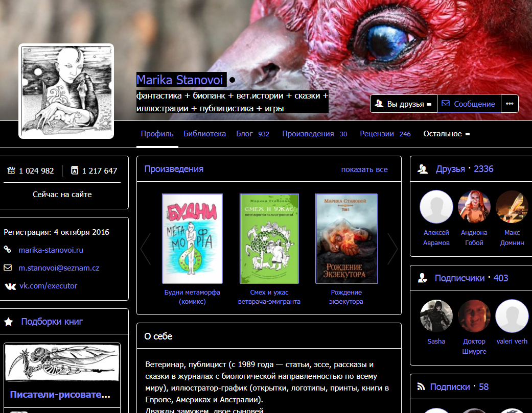532x413 pixels.
Task: Open the Рецензии tab
Action: (385, 134)
